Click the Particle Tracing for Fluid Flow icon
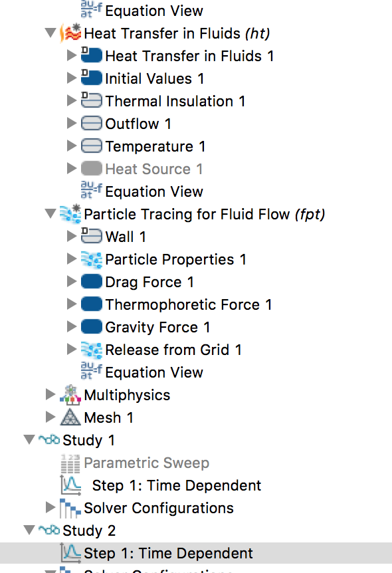 70,214
